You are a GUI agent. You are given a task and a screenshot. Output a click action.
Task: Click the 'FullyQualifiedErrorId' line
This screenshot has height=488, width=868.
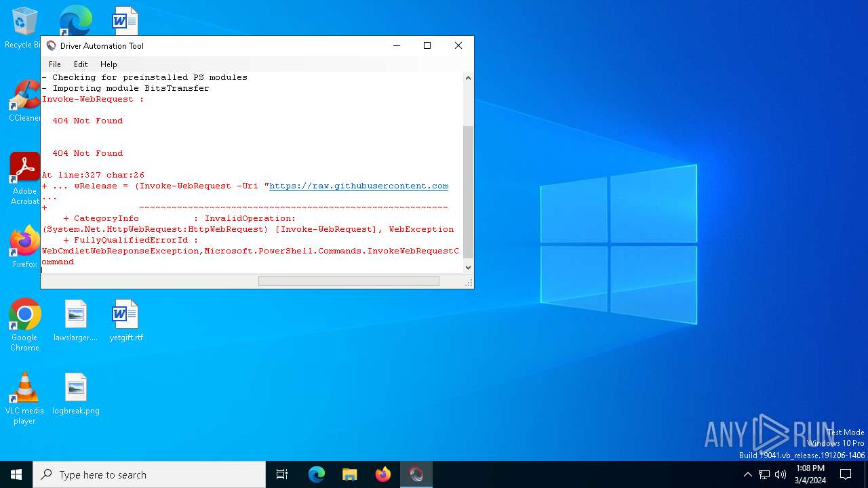[131, 240]
